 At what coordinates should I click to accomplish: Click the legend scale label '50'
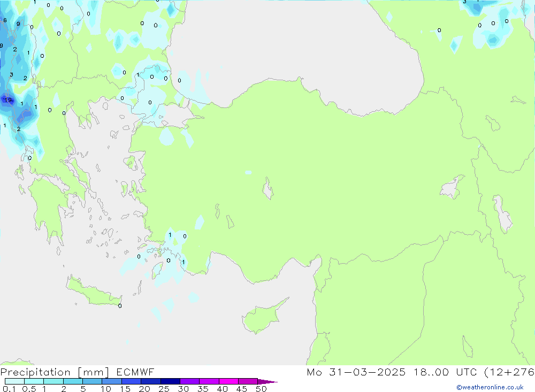[261, 389]
